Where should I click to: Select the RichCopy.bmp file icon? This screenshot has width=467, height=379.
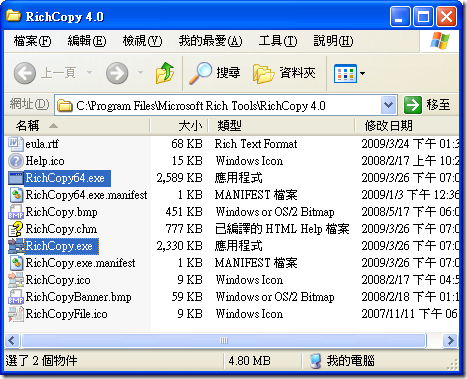(x=16, y=212)
